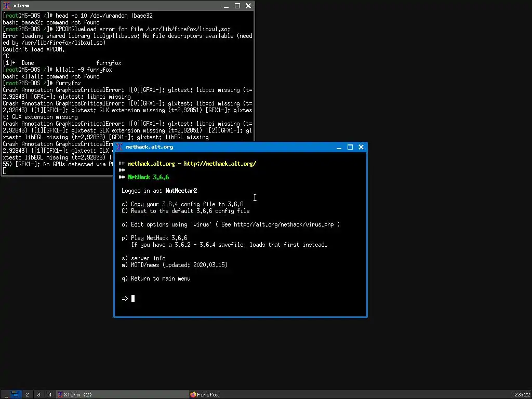Switch to workspace 3 in the taskbar
Screen dimensions: 532x399
[38, 395]
